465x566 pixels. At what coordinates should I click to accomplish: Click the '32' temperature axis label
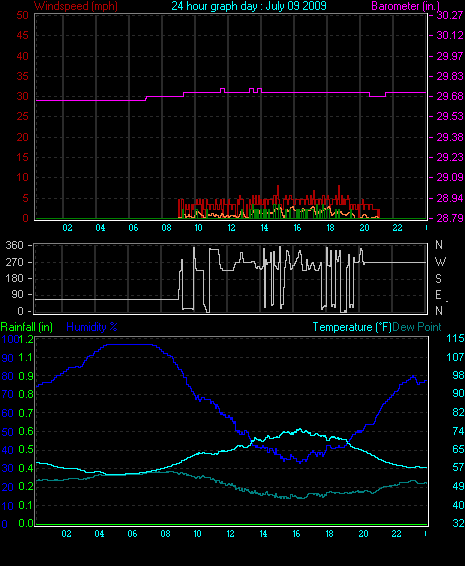[x=458, y=523]
